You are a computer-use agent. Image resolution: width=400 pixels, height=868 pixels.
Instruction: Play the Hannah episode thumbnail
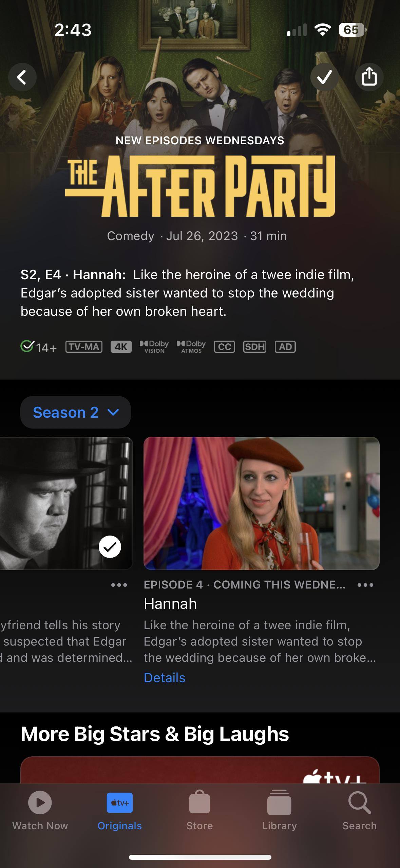[x=262, y=503]
